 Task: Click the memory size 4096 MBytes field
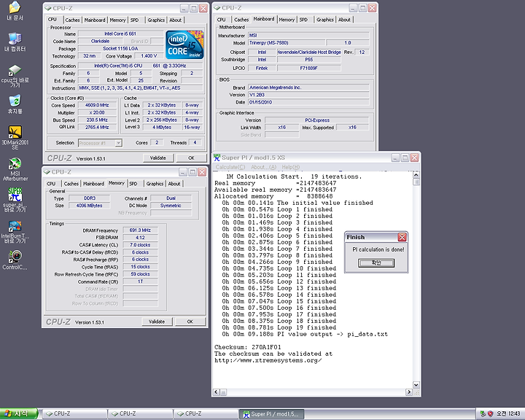click(89, 206)
